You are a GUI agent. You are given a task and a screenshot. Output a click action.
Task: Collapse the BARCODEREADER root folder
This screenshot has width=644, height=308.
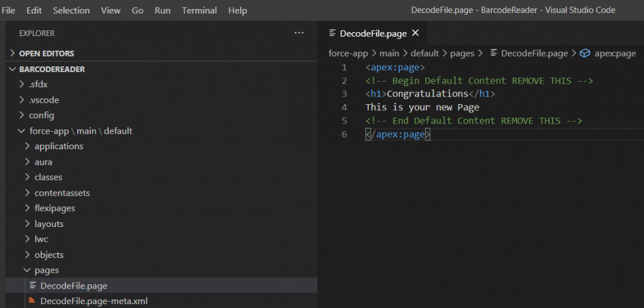click(x=12, y=69)
